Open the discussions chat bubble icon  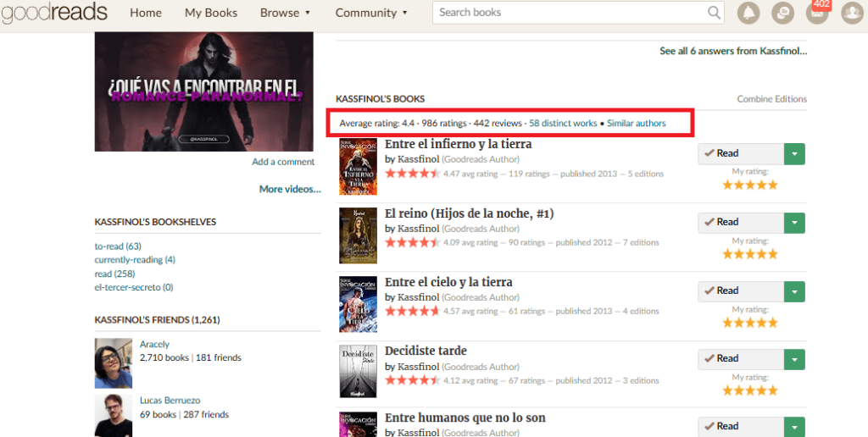coord(782,13)
